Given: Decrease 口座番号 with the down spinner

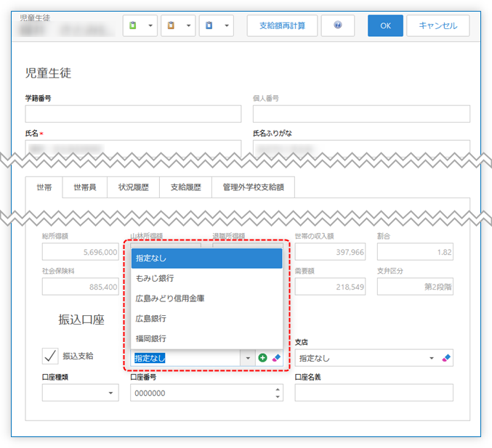Looking at the screenshot, I should [278, 396].
